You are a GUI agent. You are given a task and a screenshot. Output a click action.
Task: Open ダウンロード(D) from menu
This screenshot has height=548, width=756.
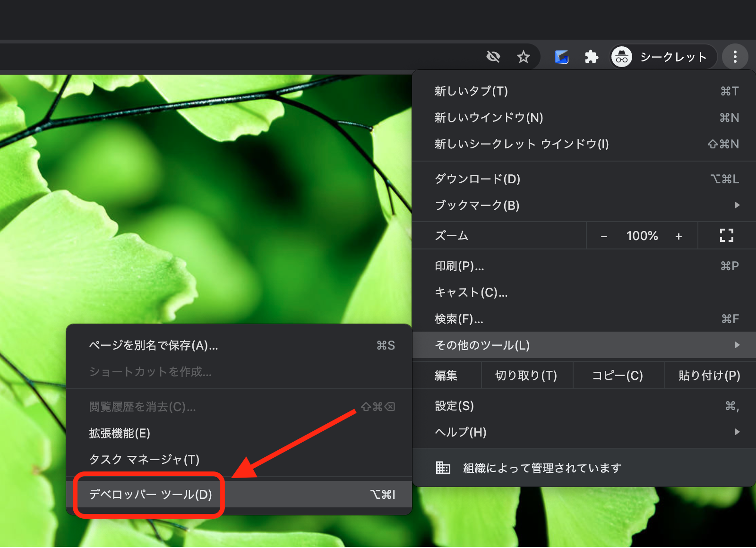(584, 179)
